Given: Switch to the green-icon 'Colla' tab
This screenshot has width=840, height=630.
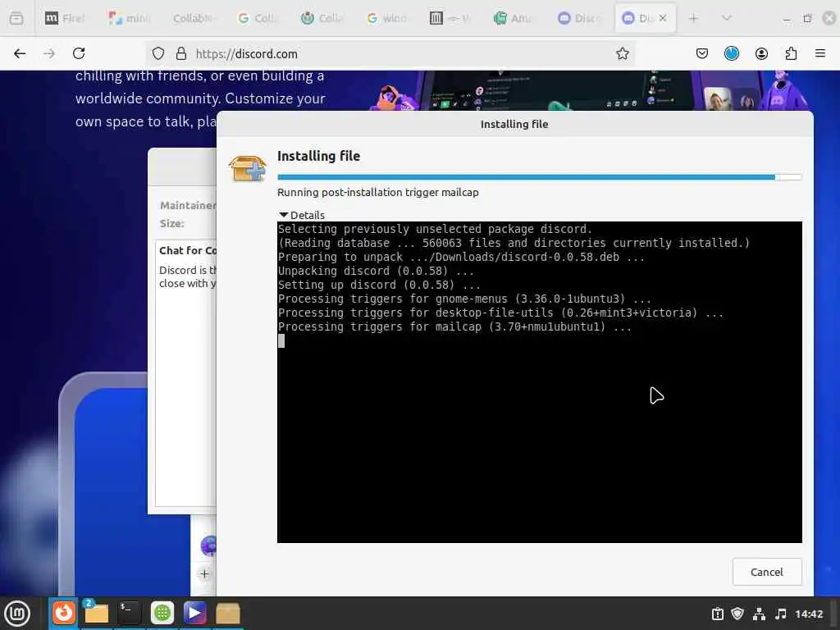Looking at the screenshot, I should (x=322, y=18).
